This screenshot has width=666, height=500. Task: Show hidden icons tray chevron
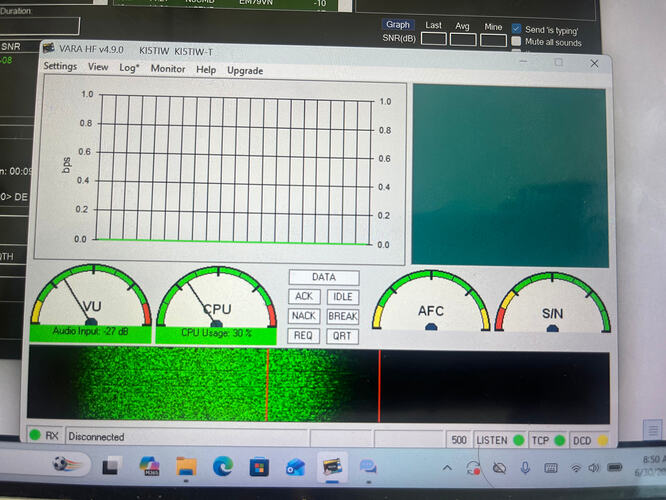coord(447,468)
